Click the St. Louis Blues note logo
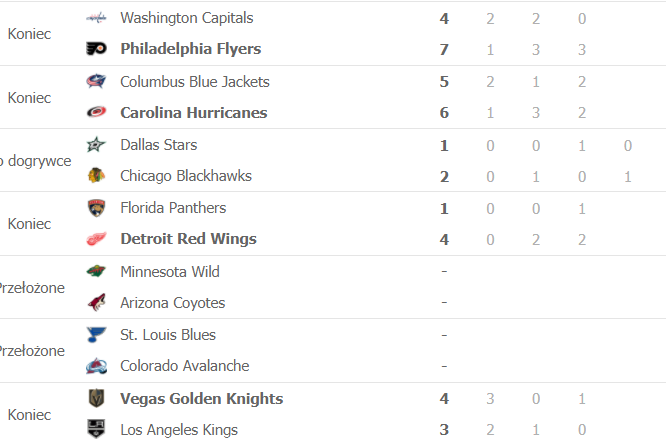 tap(96, 335)
